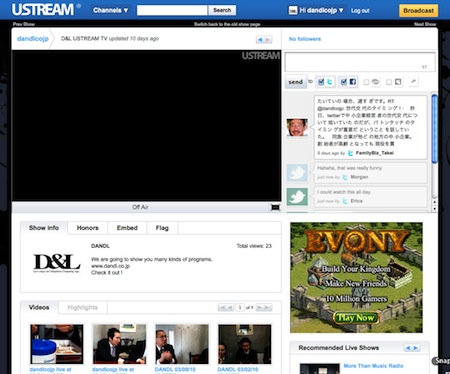Click the dandlcojp avatar icon in the header
The height and width of the screenshot is (374, 450).
pyautogui.click(x=293, y=10)
